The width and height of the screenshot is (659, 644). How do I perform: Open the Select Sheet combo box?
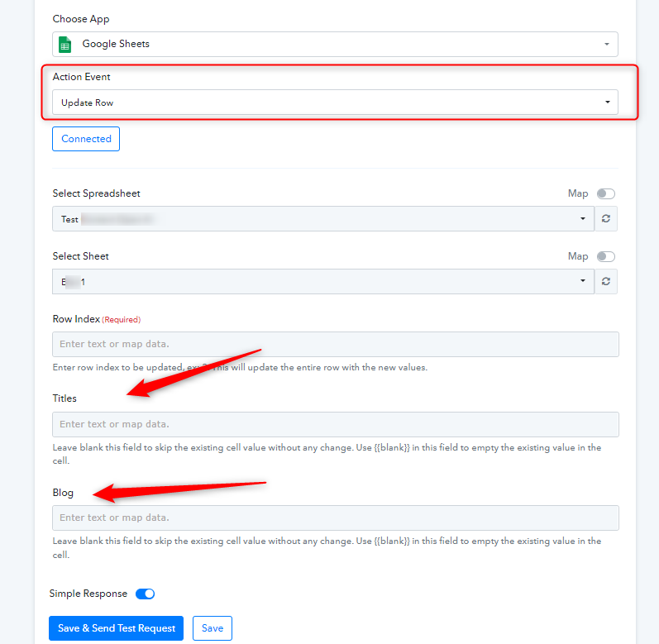323,281
